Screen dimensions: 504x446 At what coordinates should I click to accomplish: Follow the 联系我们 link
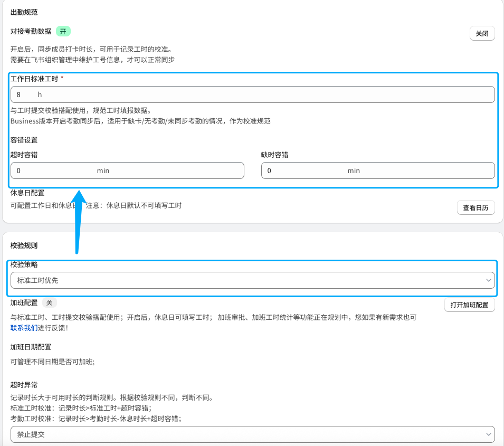[x=24, y=328]
